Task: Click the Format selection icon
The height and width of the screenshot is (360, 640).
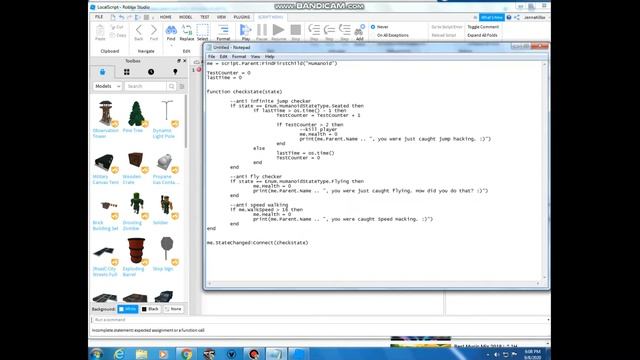Action: pos(223,30)
